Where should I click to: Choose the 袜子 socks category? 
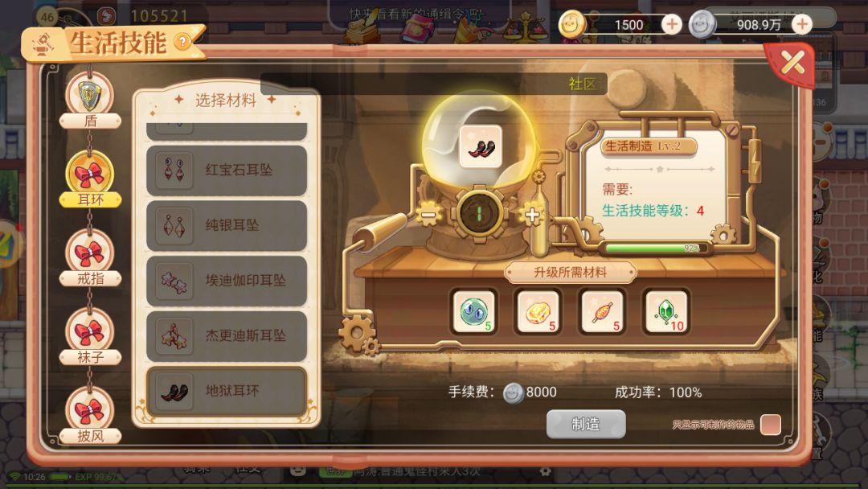tap(90, 333)
